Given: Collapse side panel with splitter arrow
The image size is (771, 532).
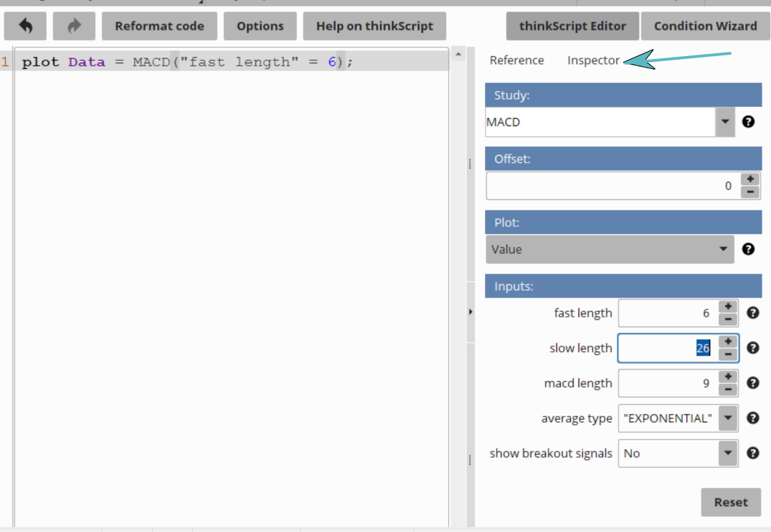Looking at the screenshot, I should [x=470, y=312].
